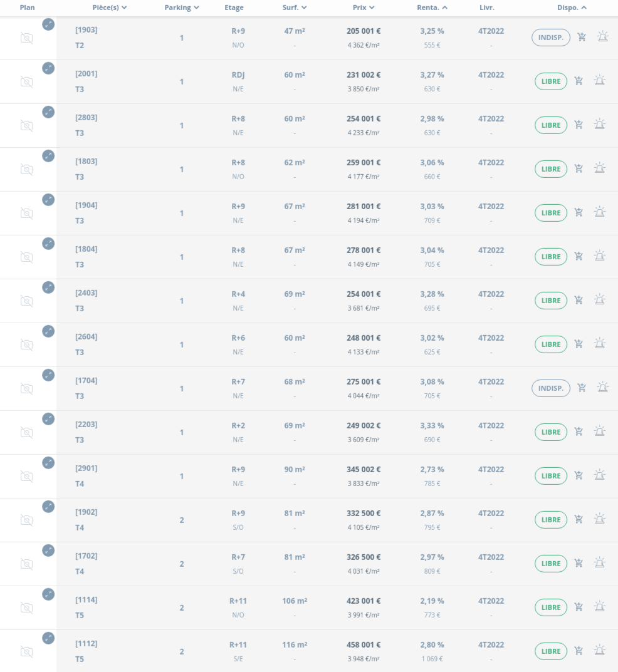Screen dimensions: 618x672
Task: Open the Parking column sort dropdown
Action: [x=182, y=8]
